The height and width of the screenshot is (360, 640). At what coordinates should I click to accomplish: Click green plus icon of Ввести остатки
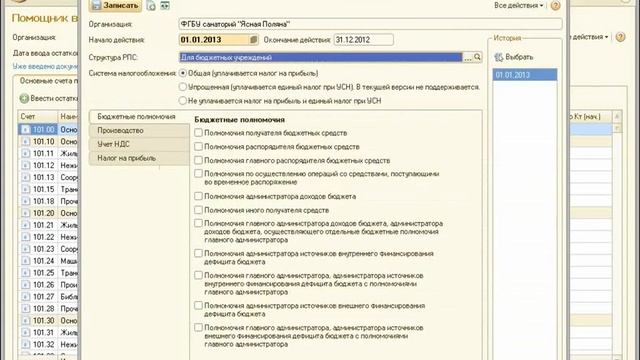(24, 98)
